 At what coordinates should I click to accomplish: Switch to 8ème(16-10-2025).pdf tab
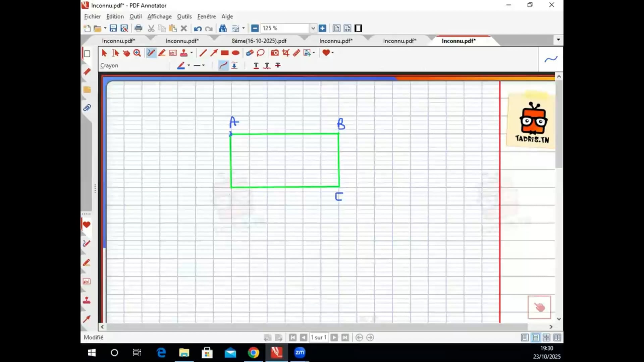tap(259, 41)
